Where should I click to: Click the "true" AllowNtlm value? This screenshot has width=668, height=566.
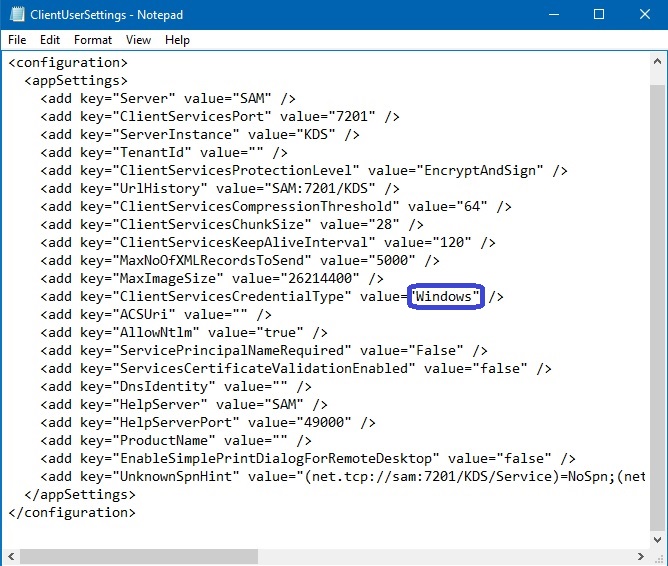coord(280,332)
